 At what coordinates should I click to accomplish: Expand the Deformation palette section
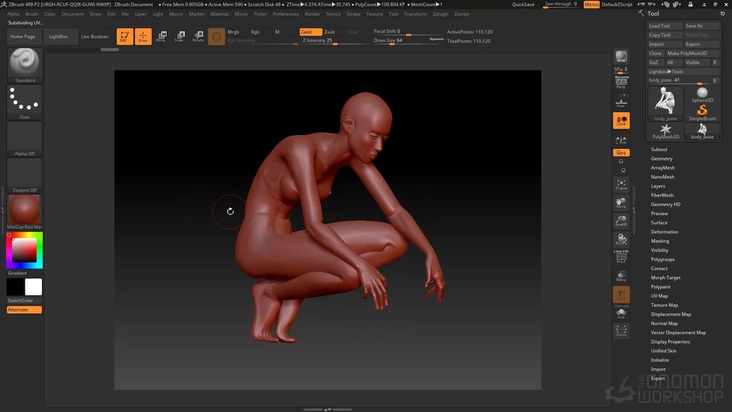tap(664, 231)
